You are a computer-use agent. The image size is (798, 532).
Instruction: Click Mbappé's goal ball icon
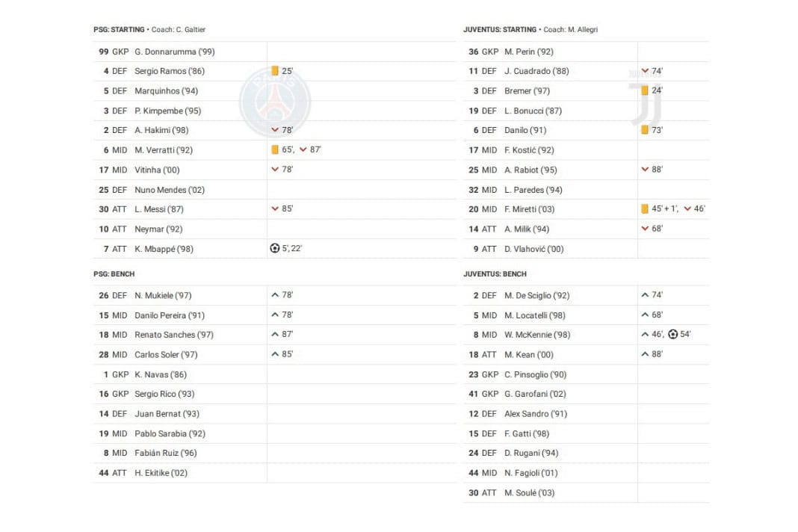pyautogui.click(x=275, y=249)
